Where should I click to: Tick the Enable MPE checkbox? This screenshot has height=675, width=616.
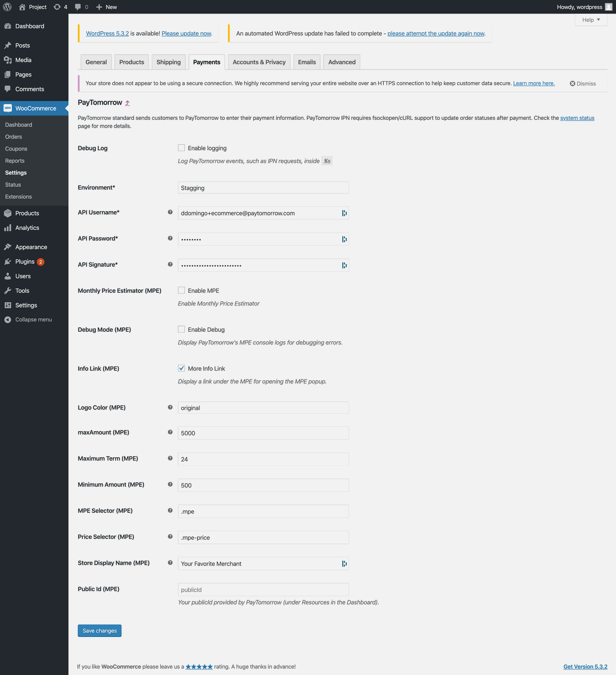coord(181,290)
